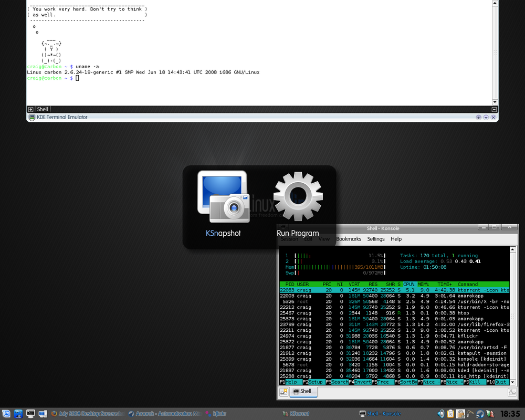Click the PID column header in htop
The height and width of the screenshot is (420, 525).
(x=290, y=284)
